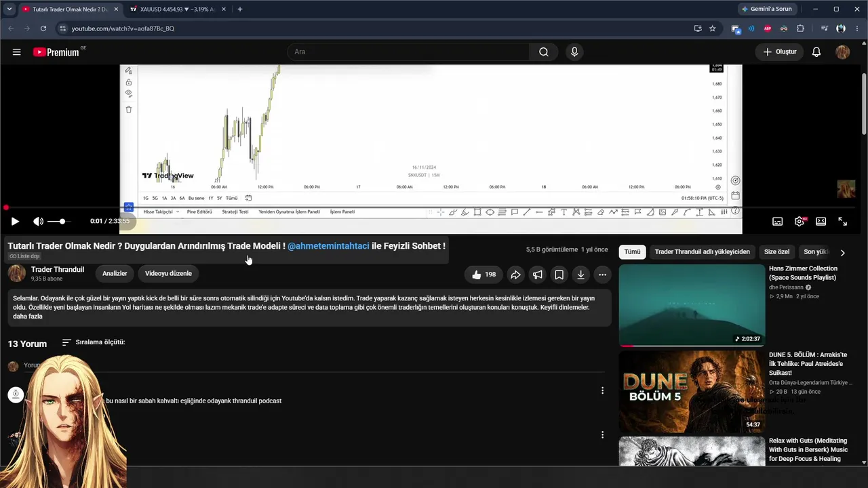868x488 pixels.
Task: View site information icon in address bar
Action: click(62, 28)
